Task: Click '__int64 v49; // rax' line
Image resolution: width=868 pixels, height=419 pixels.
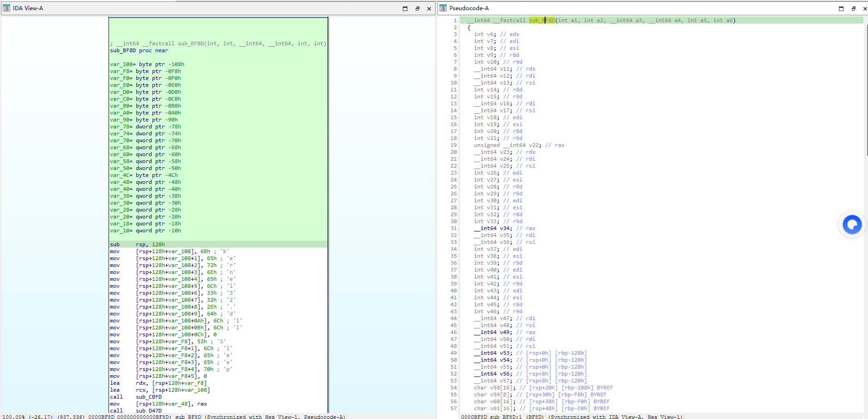Action: click(505, 332)
